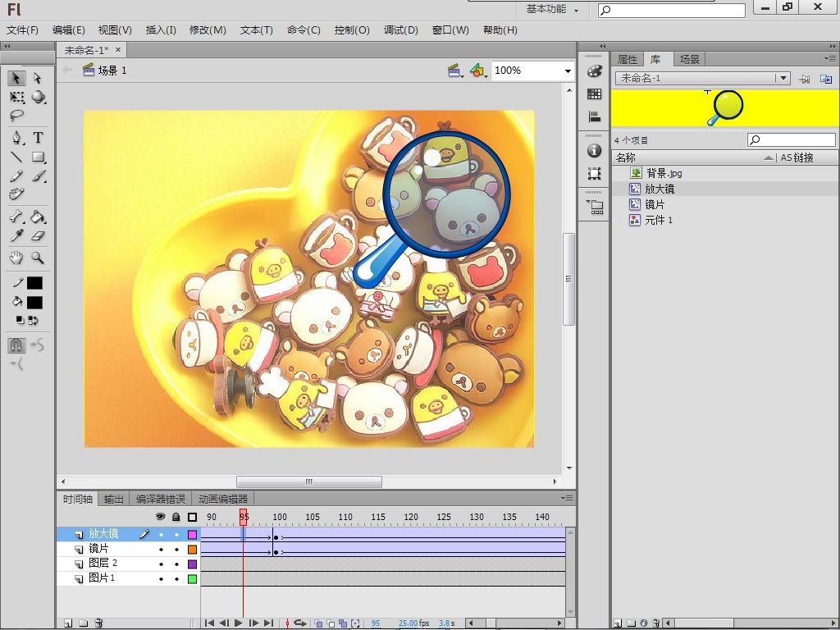Open the stage zoom 100% dropdown
Viewport: 840px width, 630px height.
pyautogui.click(x=567, y=71)
